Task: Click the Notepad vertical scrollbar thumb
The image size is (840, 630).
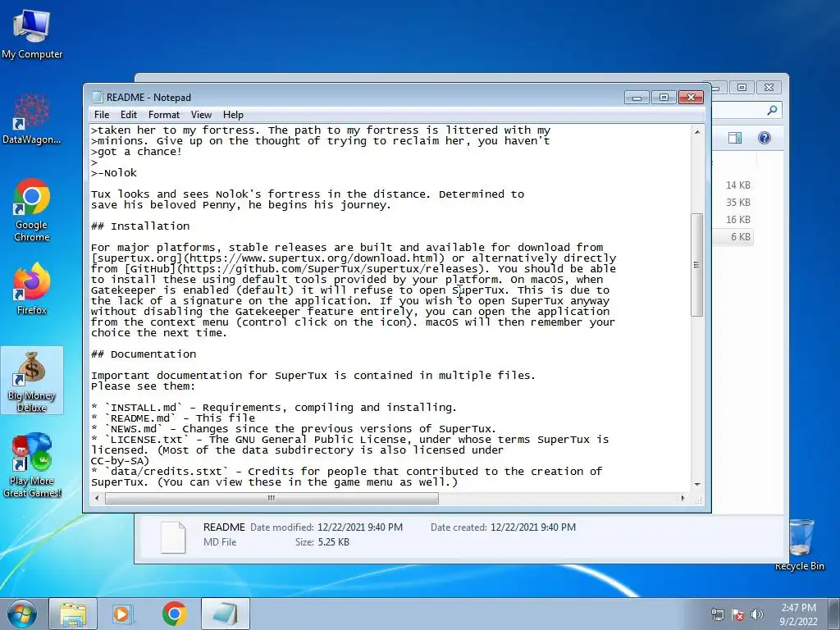Action: [697, 265]
